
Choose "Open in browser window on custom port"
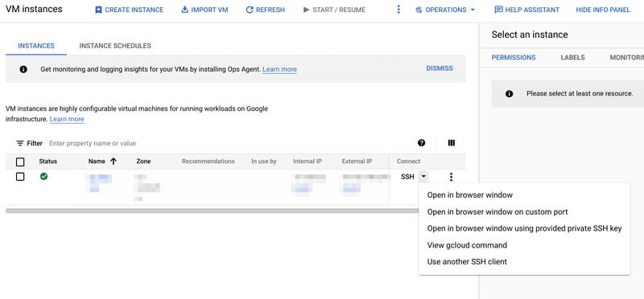coord(497,212)
